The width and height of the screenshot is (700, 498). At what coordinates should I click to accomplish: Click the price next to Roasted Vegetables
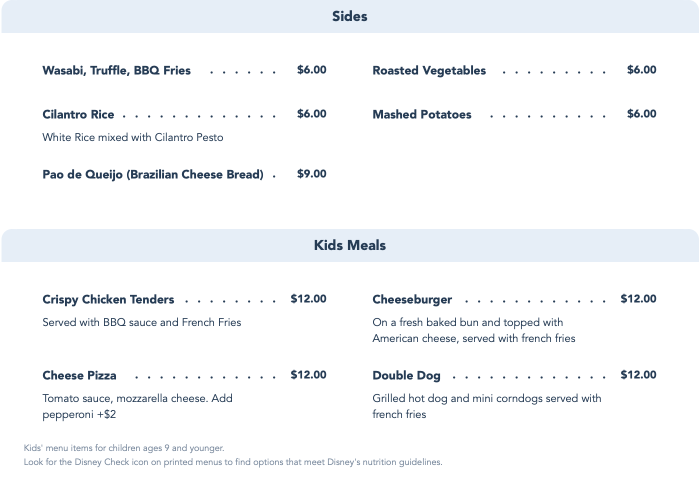click(641, 70)
